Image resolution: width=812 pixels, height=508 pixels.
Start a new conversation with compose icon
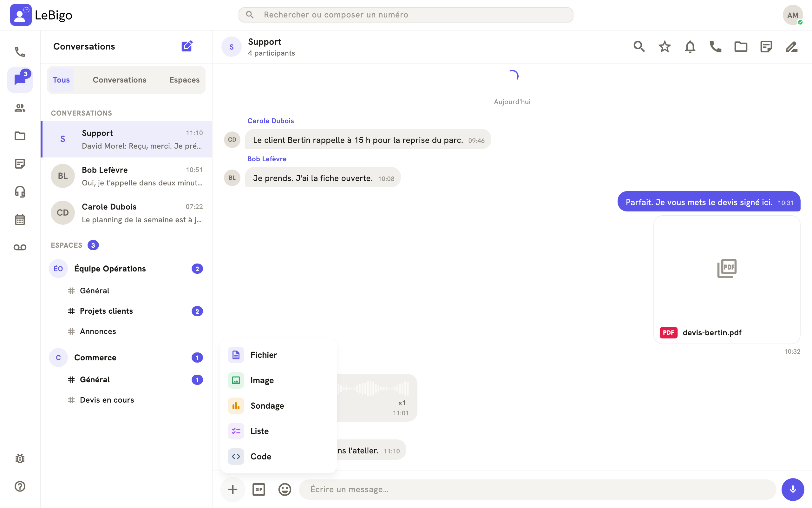[187, 46]
